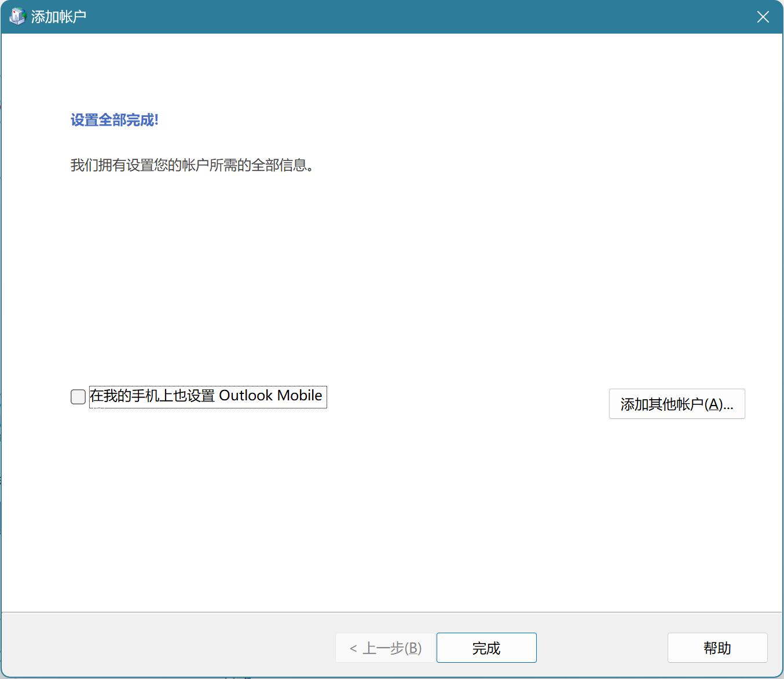Close the 添加帐户 dialog with the X

(763, 17)
